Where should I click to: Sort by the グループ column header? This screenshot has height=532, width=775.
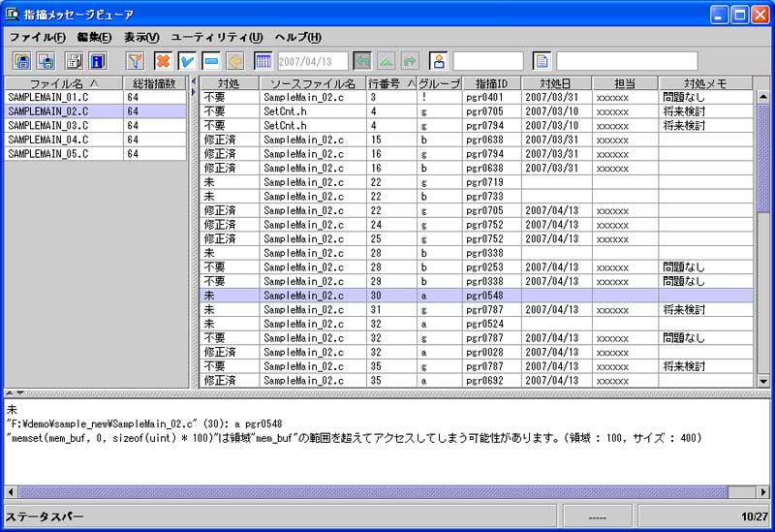point(440,83)
